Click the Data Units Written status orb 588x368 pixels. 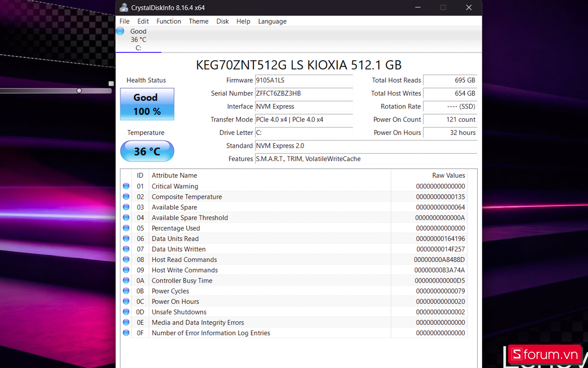click(126, 249)
